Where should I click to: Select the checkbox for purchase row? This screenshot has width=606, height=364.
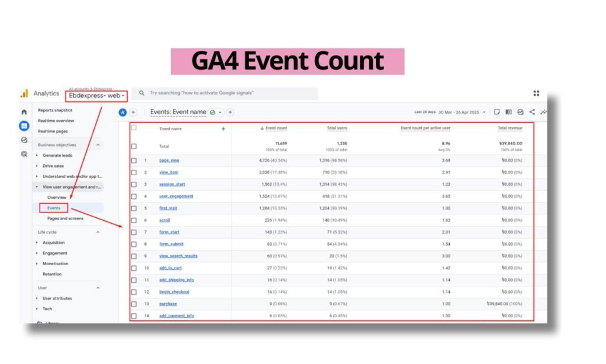coord(134,304)
